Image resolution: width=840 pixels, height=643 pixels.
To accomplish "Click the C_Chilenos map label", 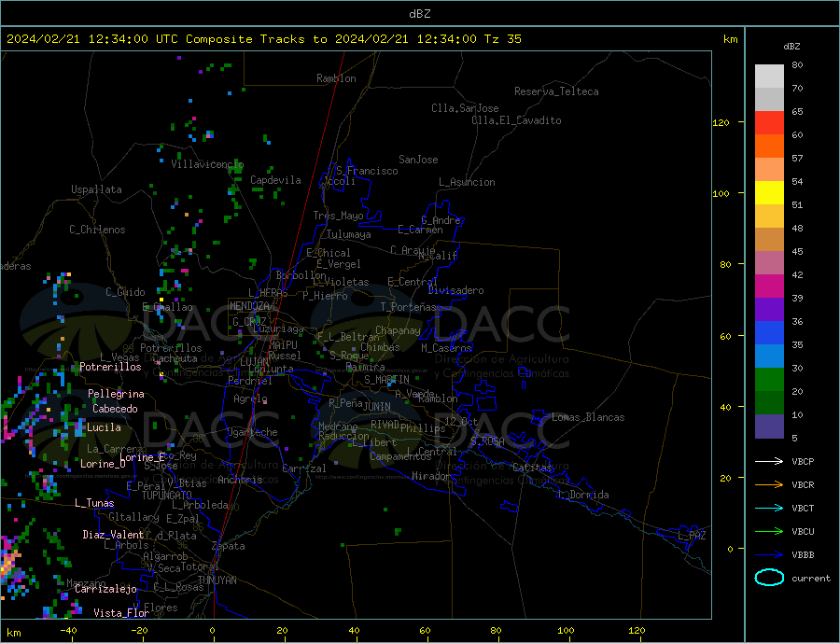I will (97, 230).
